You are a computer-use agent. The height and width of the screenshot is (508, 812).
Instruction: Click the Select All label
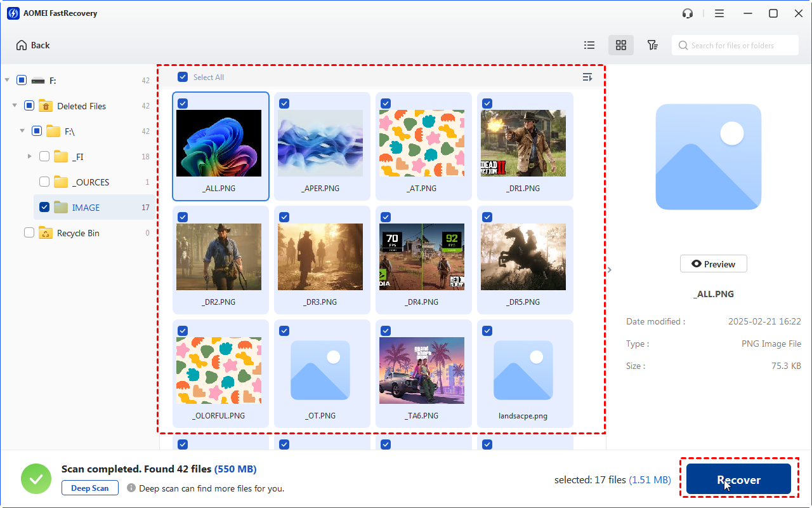point(209,77)
